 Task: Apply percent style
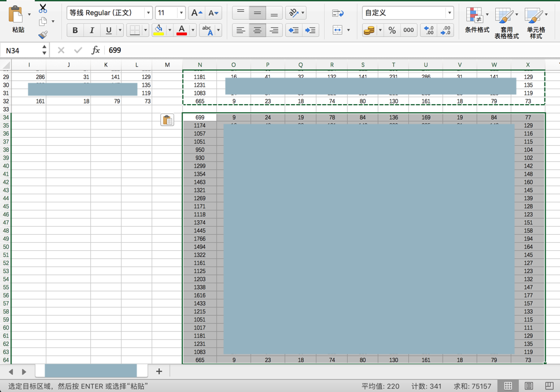392,30
